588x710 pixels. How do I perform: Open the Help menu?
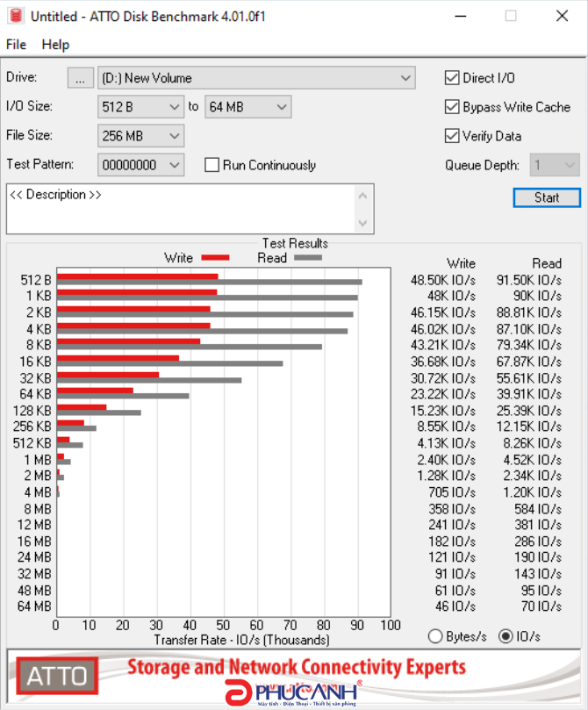point(55,45)
